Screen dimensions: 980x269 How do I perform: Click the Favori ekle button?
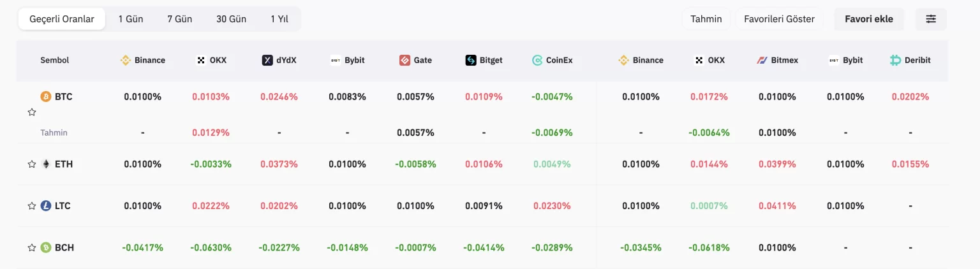click(x=869, y=19)
